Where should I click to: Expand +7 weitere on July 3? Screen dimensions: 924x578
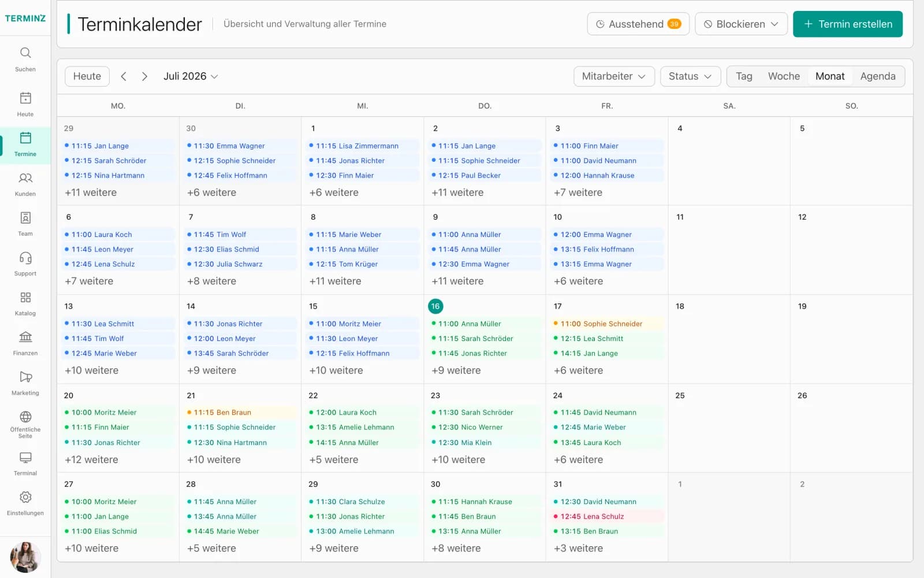[x=578, y=192]
